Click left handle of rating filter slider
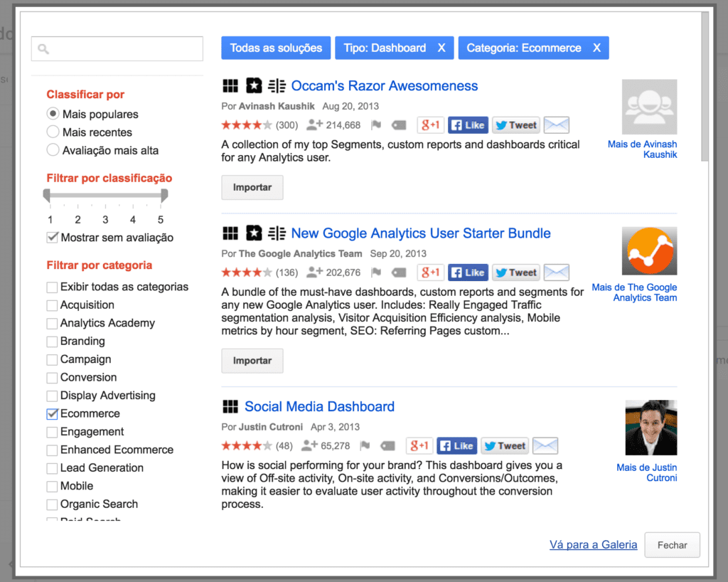The height and width of the screenshot is (582, 728). (46, 195)
